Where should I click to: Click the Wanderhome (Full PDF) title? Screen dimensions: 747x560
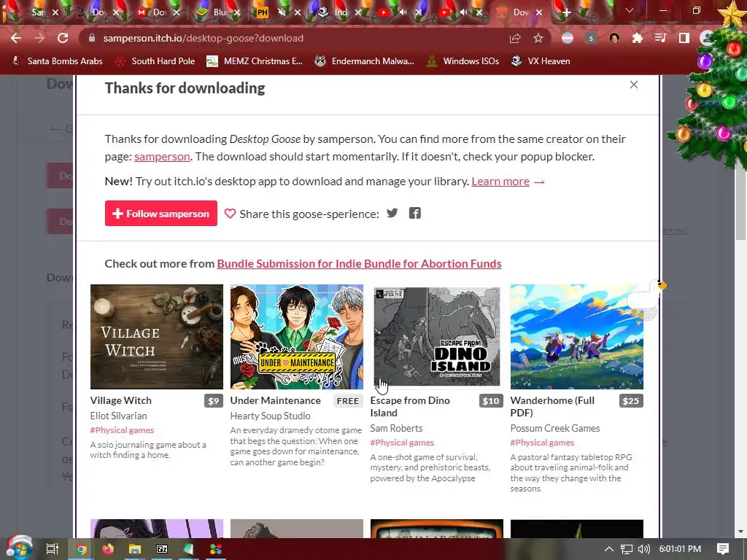point(552,407)
